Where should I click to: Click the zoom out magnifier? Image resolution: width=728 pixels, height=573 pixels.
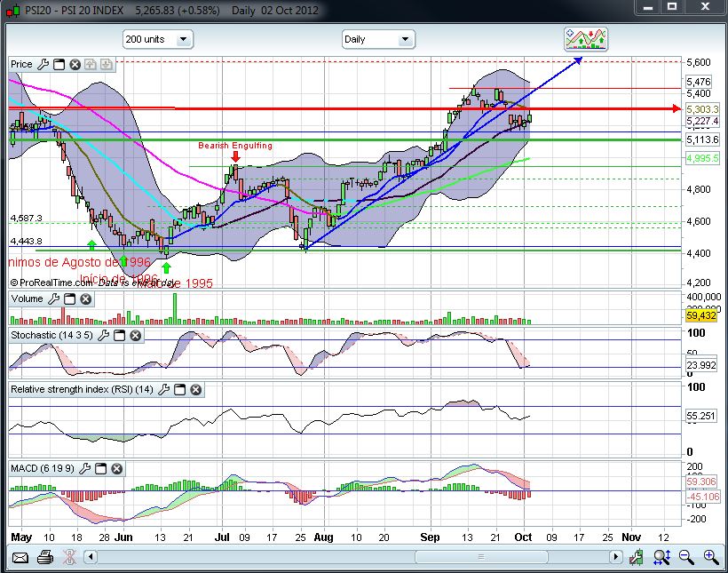(x=686, y=557)
